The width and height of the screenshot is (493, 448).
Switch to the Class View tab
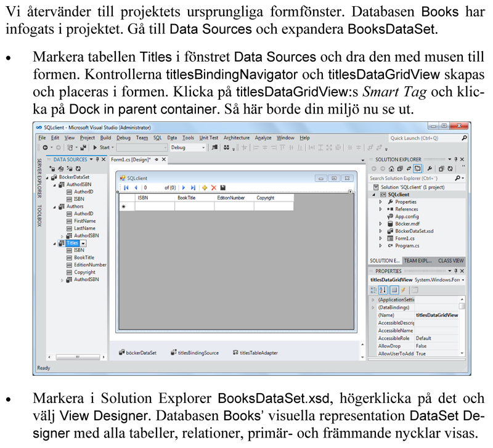click(x=450, y=261)
